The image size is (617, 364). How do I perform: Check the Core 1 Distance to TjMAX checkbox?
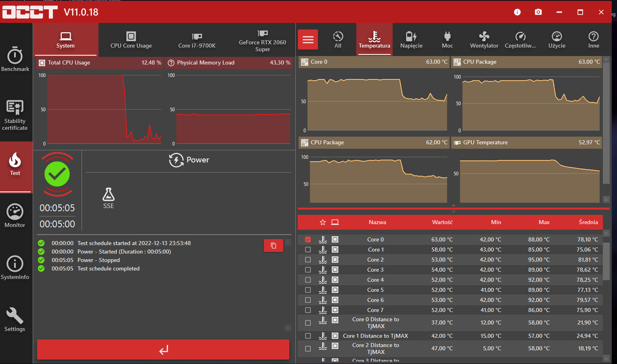pos(308,336)
